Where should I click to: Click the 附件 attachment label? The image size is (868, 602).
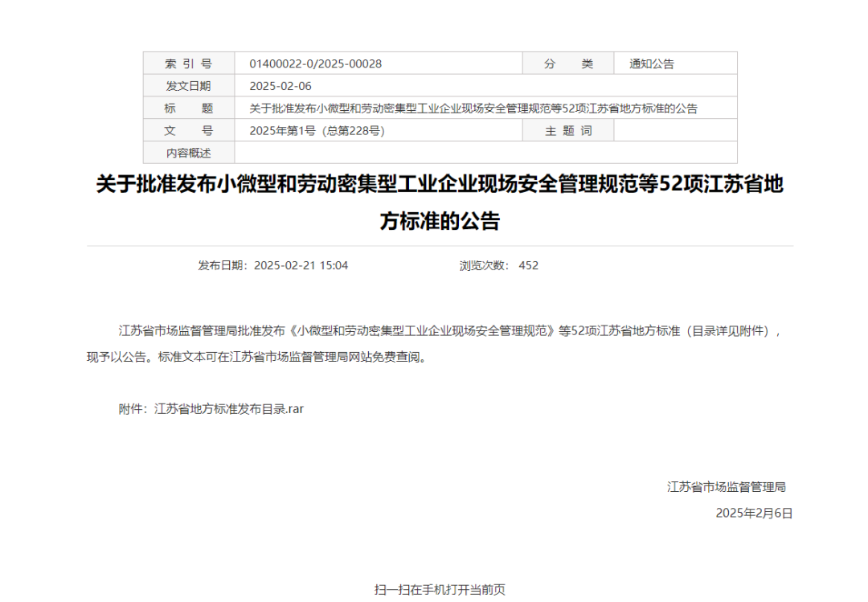(131, 407)
